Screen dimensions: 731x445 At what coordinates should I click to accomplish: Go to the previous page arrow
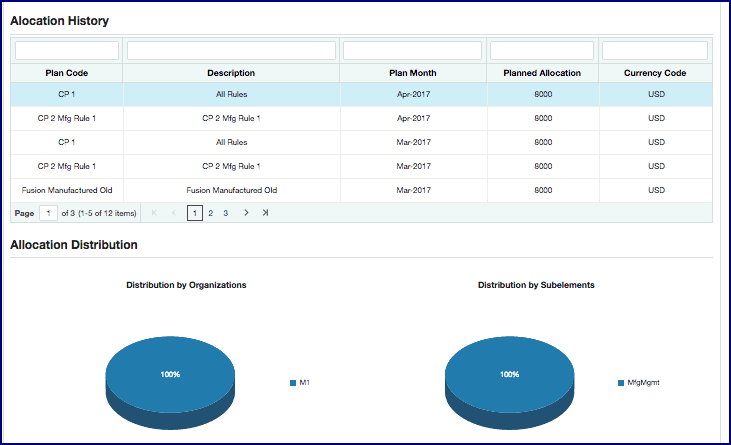(x=174, y=213)
